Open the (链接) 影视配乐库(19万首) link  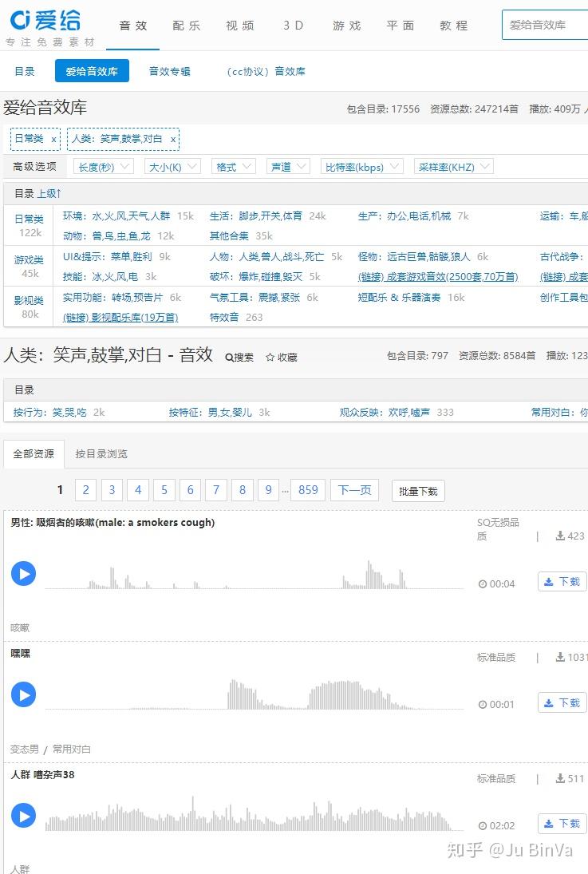[120, 318]
